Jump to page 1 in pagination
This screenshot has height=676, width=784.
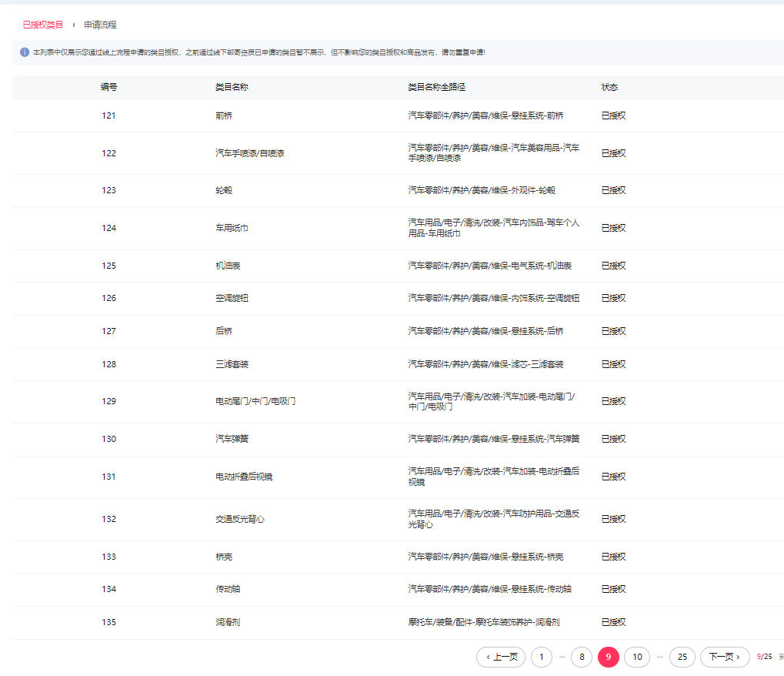point(542,657)
